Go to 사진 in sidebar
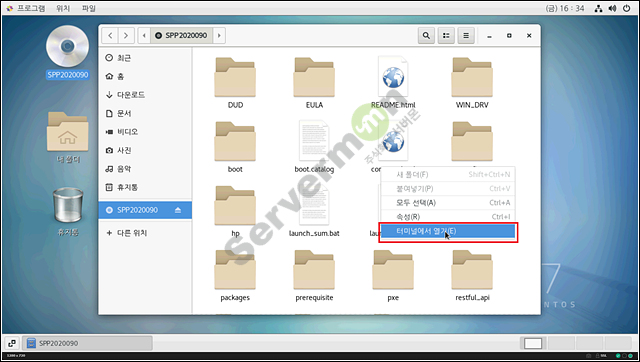 (x=145, y=151)
